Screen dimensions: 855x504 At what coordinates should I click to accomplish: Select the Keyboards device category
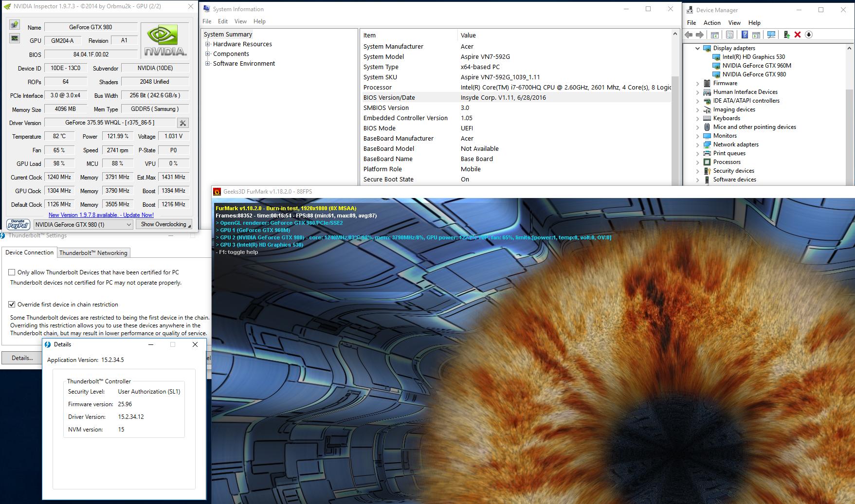click(x=727, y=118)
